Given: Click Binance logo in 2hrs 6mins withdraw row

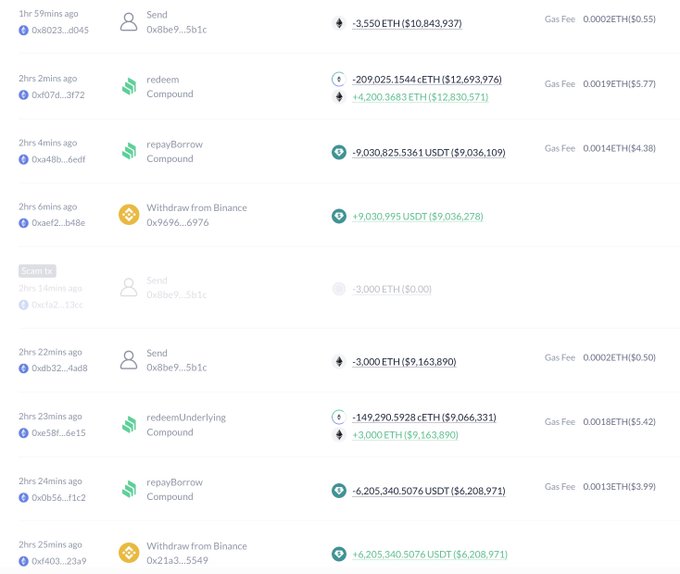Looking at the screenshot, I should [129, 215].
